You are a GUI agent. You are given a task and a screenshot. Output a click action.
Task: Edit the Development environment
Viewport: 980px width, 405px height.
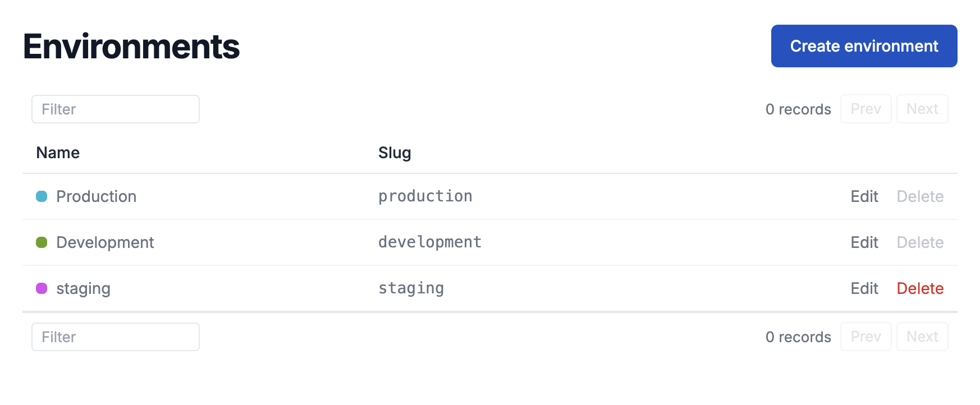[x=864, y=242]
